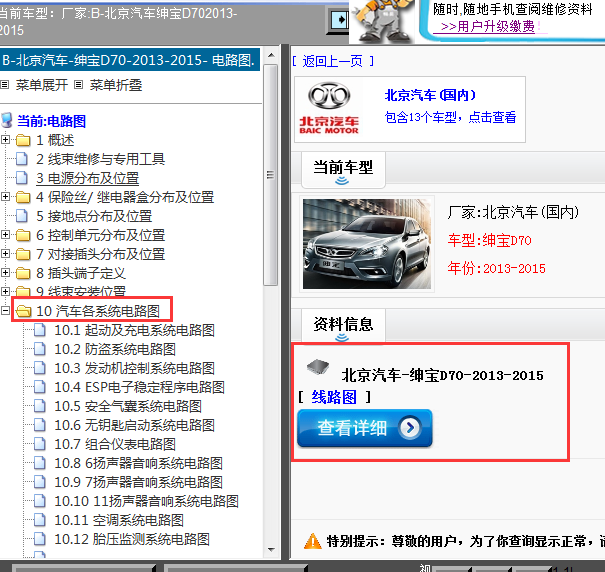Viewport: 605px width, 572px height.
Task: Click document icon of '2 线束维修与专用工具'
Action: [22, 159]
